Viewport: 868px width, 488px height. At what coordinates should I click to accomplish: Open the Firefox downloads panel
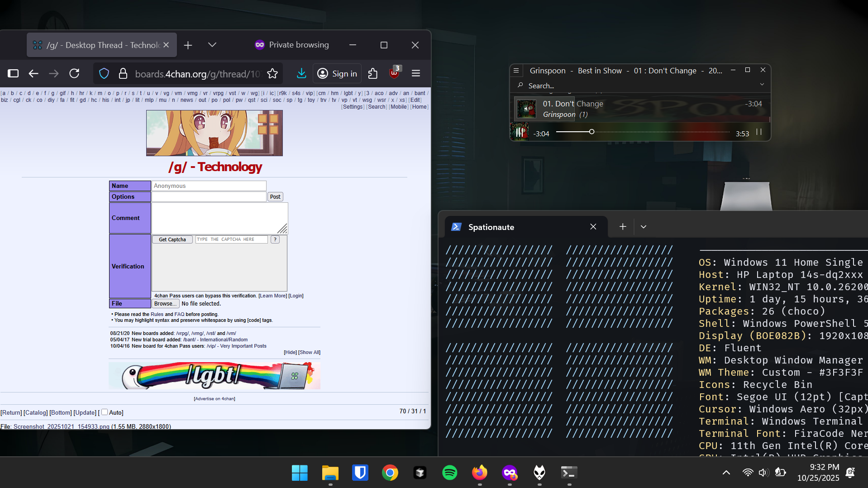coord(301,73)
